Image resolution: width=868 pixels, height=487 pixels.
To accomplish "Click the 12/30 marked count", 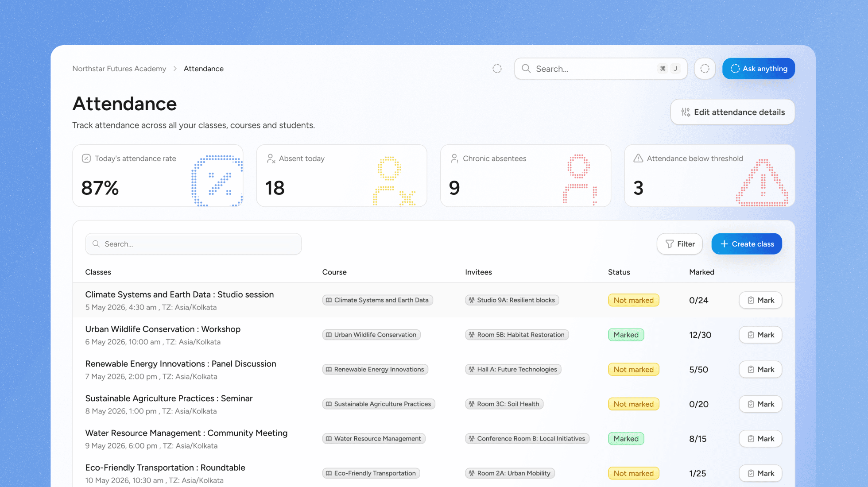I will coord(700,335).
